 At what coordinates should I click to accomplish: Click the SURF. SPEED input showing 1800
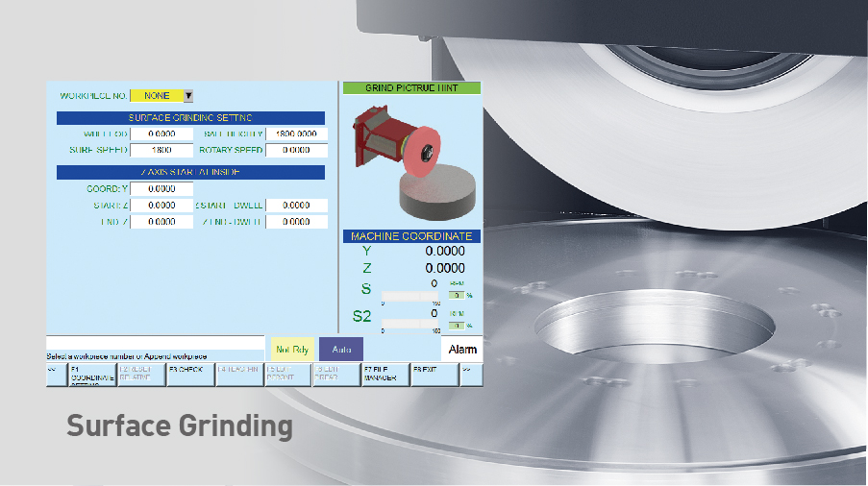coord(161,150)
